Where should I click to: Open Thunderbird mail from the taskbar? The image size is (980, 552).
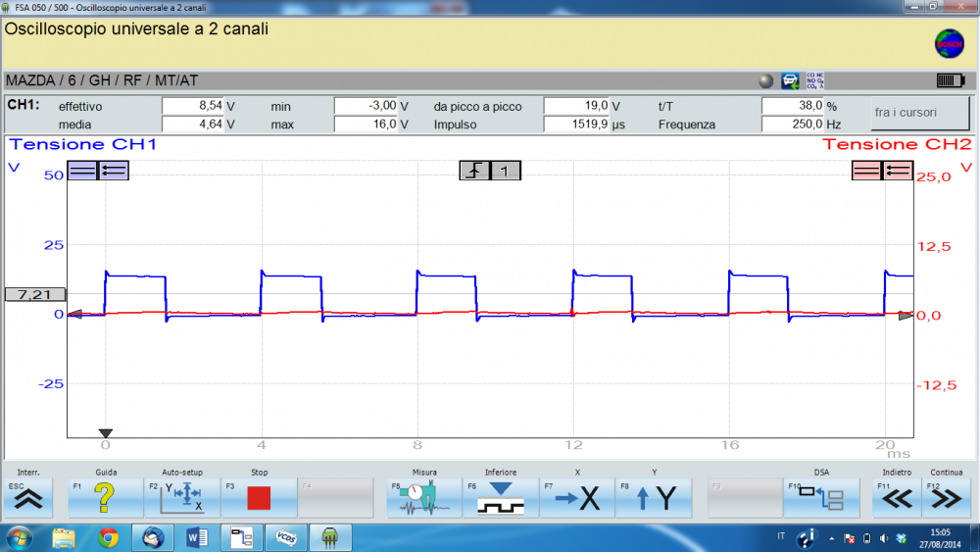pyautogui.click(x=153, y=537)
